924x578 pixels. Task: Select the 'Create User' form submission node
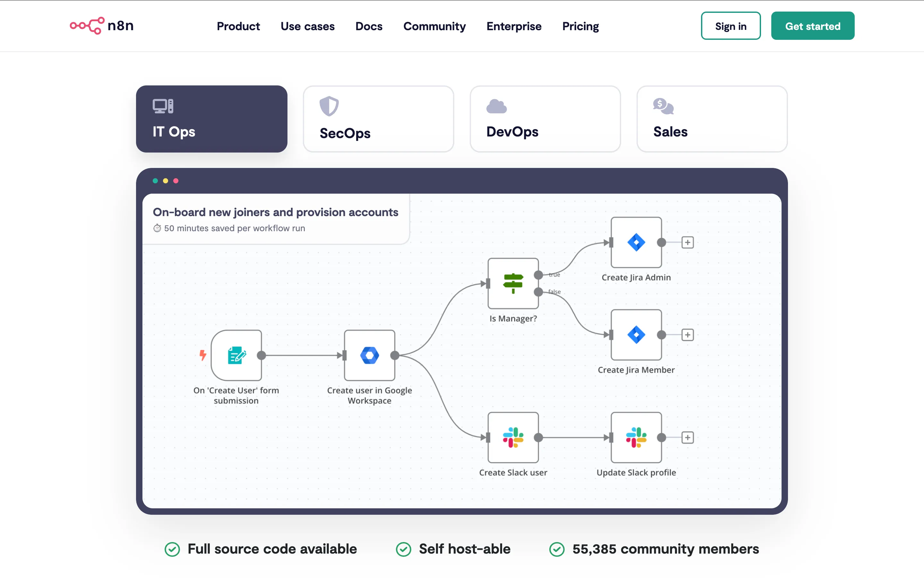[236, 355]
